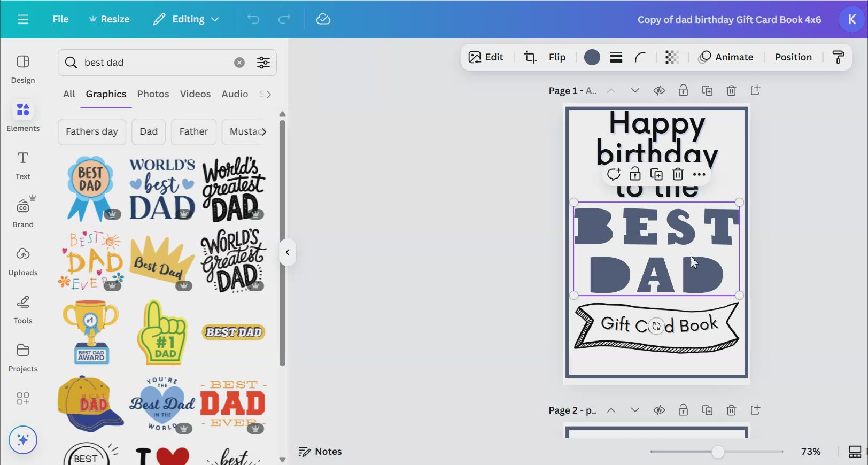This screenshot has height=465, width=868.
Task: Click the Flip button
Action: click(557, 57)
